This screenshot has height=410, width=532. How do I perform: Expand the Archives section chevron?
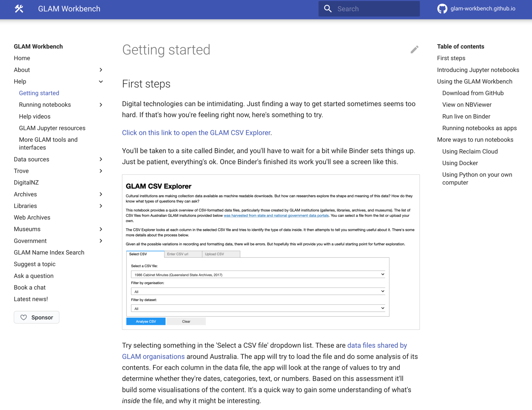(101, 194)
